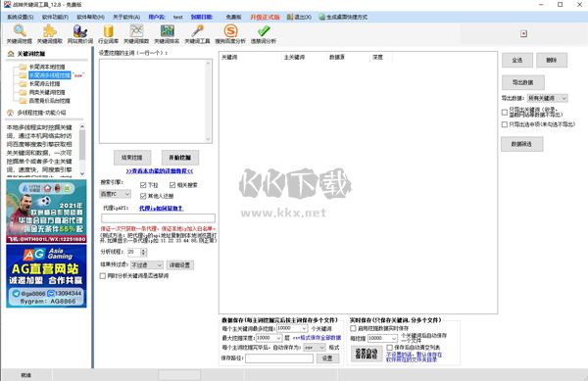Open the 最大挖掘深度 10000 dropdown
Image resolution: width=588 pixels, height=381 pixels.
(269, 338)
